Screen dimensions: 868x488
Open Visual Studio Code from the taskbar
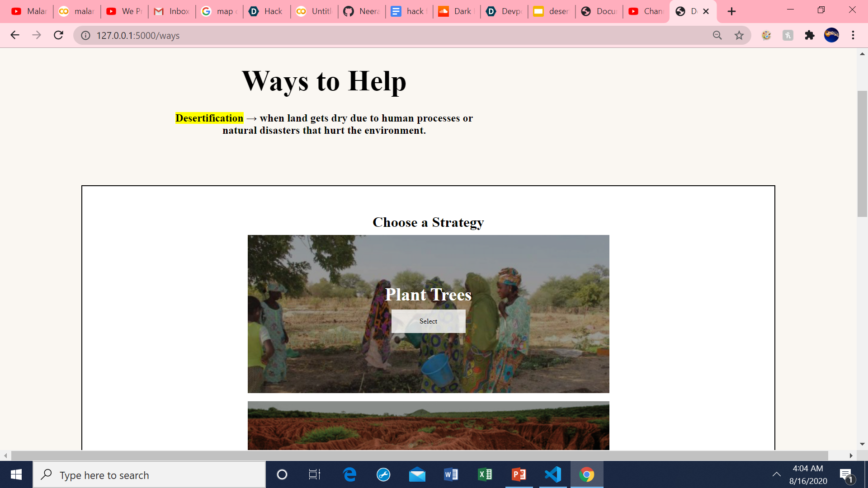[x=552, y=474]
